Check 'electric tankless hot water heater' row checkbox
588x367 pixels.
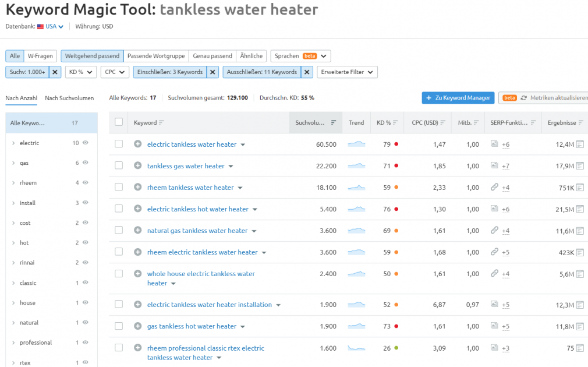[x=119, y=209]
